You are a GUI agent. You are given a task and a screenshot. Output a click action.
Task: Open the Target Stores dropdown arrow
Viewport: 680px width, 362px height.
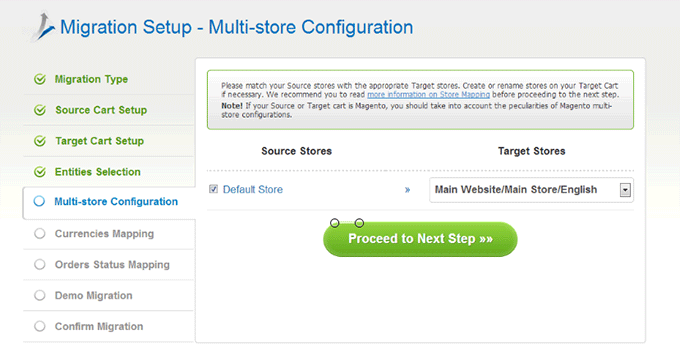(x=625, y=190)
